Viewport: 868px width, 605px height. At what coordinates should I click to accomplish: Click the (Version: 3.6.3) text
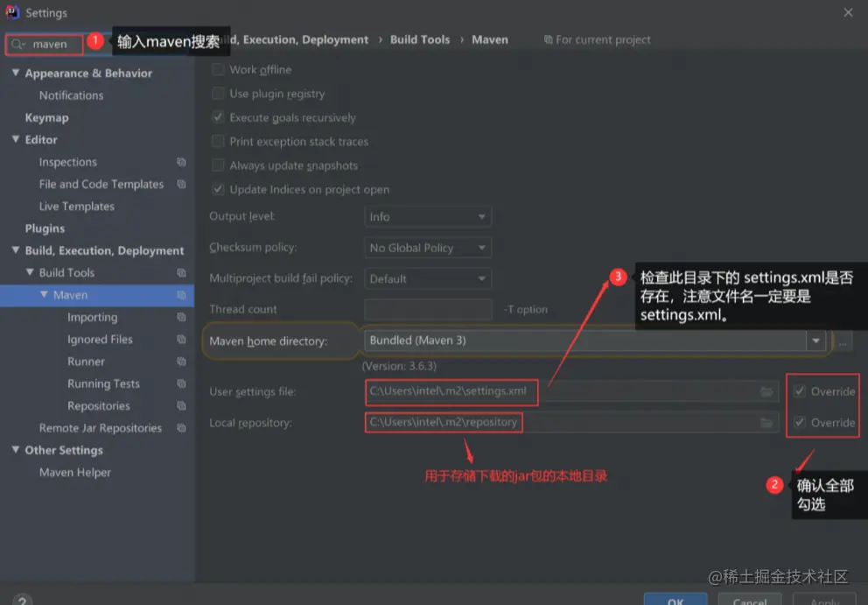399,366
